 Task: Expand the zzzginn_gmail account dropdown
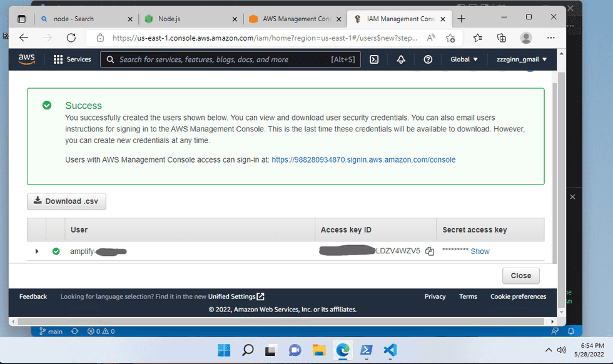click(522, 59)
